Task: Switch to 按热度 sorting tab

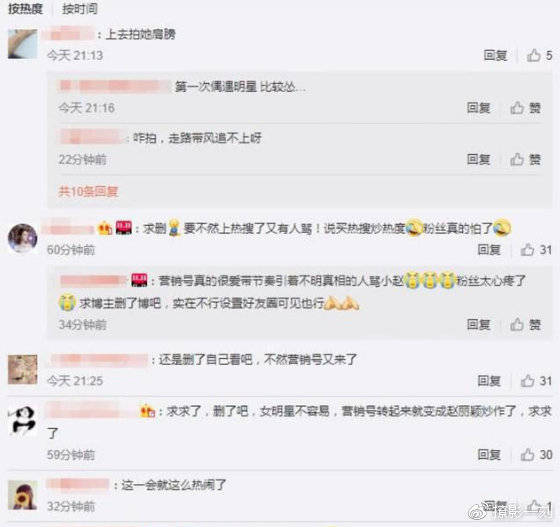Action: point(25,9)
